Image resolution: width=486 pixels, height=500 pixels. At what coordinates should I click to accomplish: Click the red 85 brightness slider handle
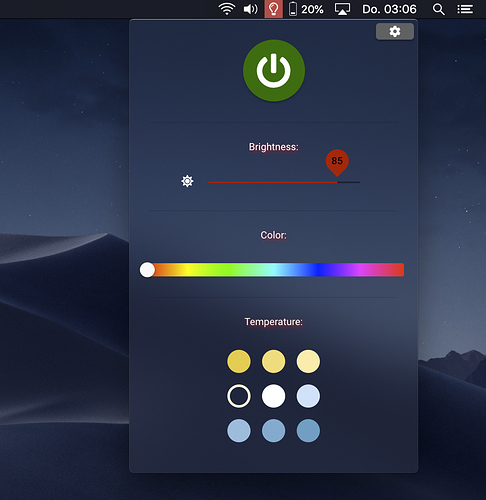(x=337, y=162)
